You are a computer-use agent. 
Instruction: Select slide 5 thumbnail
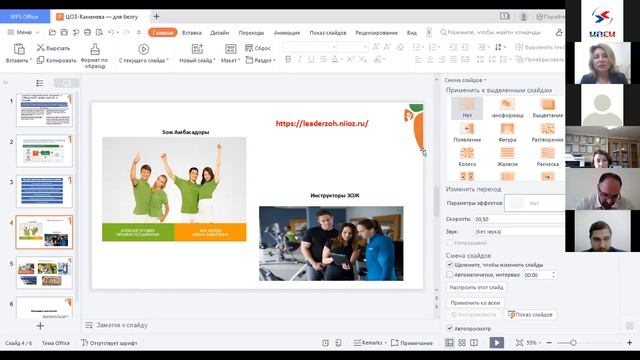click(44, 273)
